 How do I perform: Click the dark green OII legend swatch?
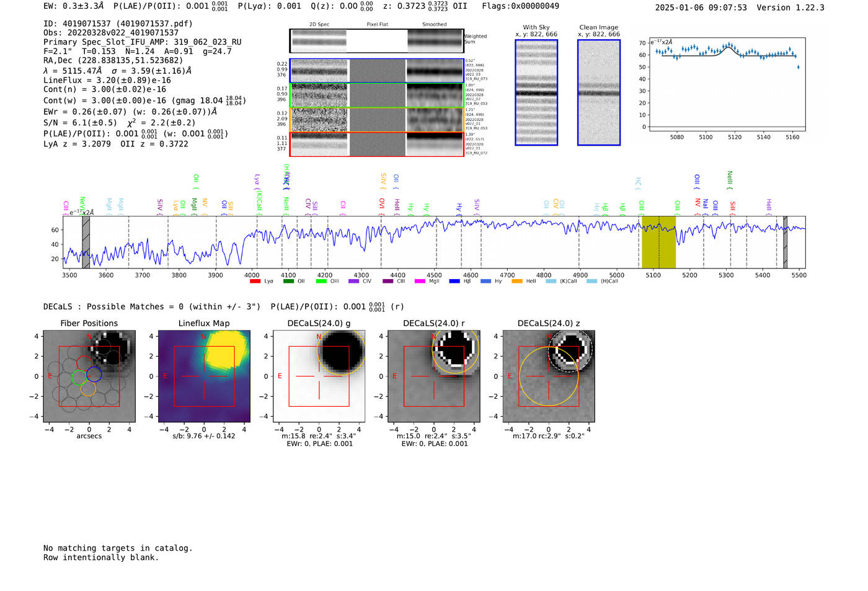pyautogui.click(x=288, y=282)
